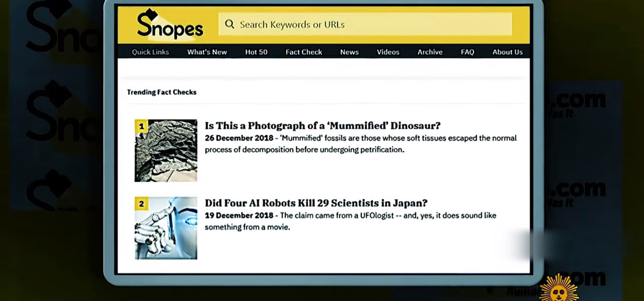Click the number 1 rank badge
Viewport: 644px width, 301px height.
click(x=141, y=127)
